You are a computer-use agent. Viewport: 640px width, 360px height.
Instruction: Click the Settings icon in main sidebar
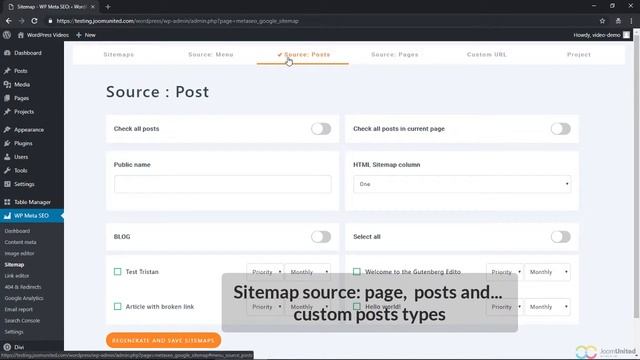[7, 184]
